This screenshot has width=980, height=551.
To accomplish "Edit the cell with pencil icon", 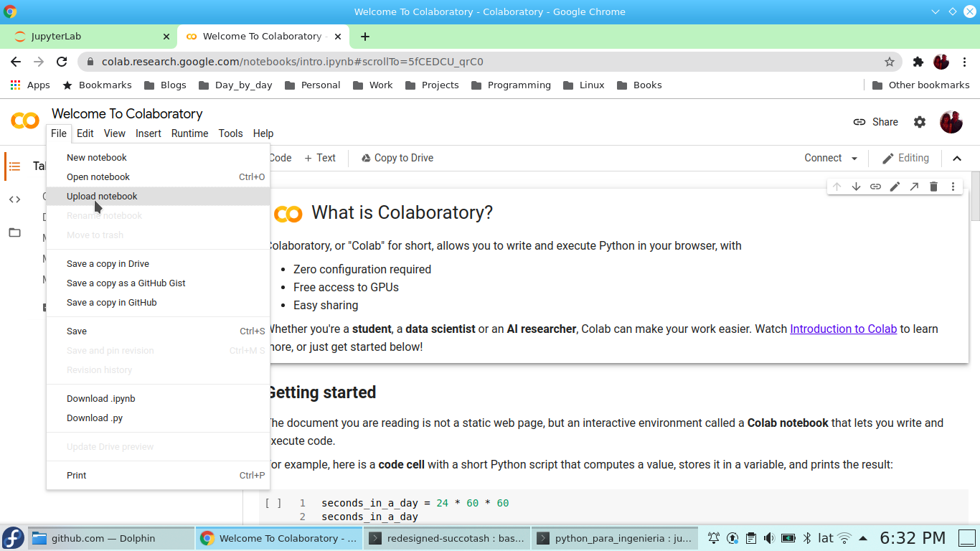I will 895,187.
